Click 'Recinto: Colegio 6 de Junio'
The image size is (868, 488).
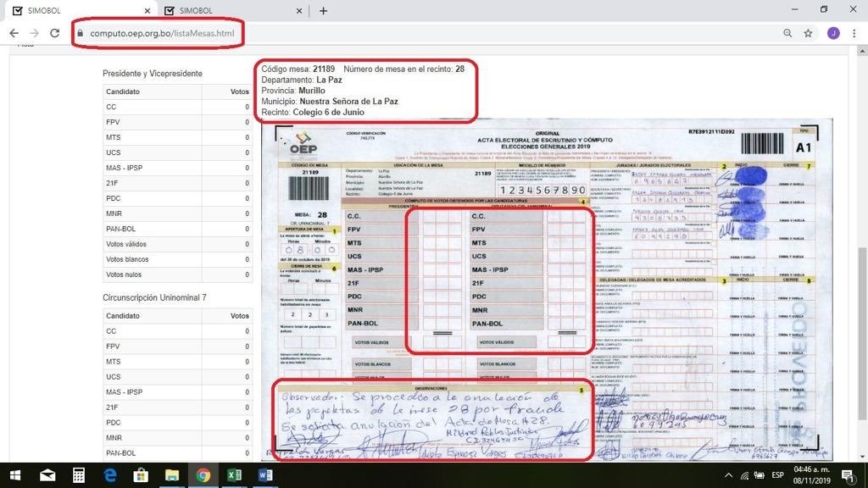tap(313, 113)
